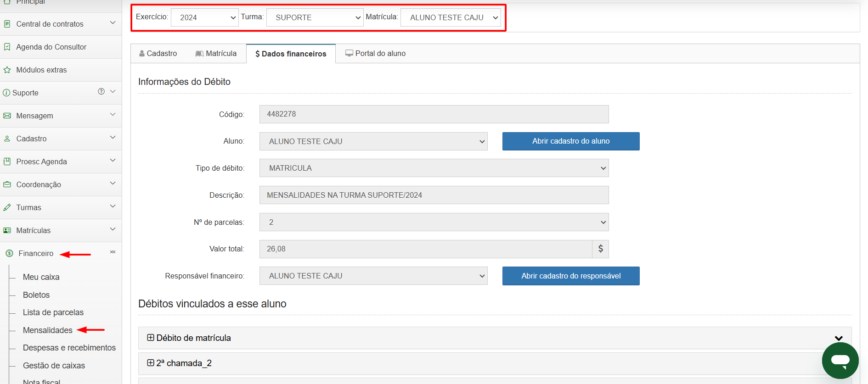Open Nota fiscal submenu item
868x384 pixels.
[x=42, y=381]
